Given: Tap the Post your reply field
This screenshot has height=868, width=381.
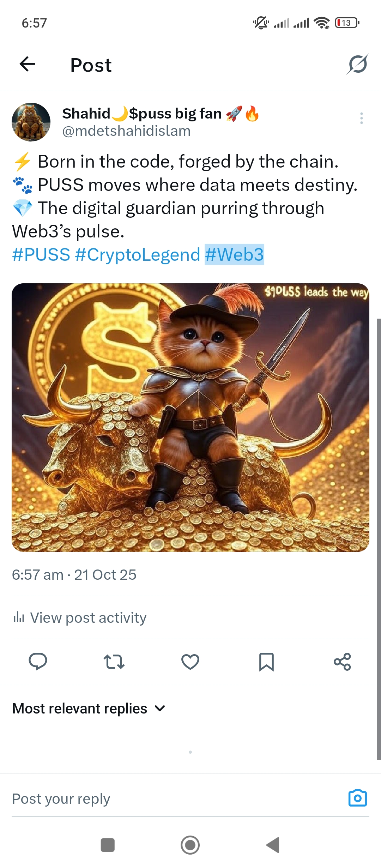Looking at the screenshot, I should (x=176, y=799).
